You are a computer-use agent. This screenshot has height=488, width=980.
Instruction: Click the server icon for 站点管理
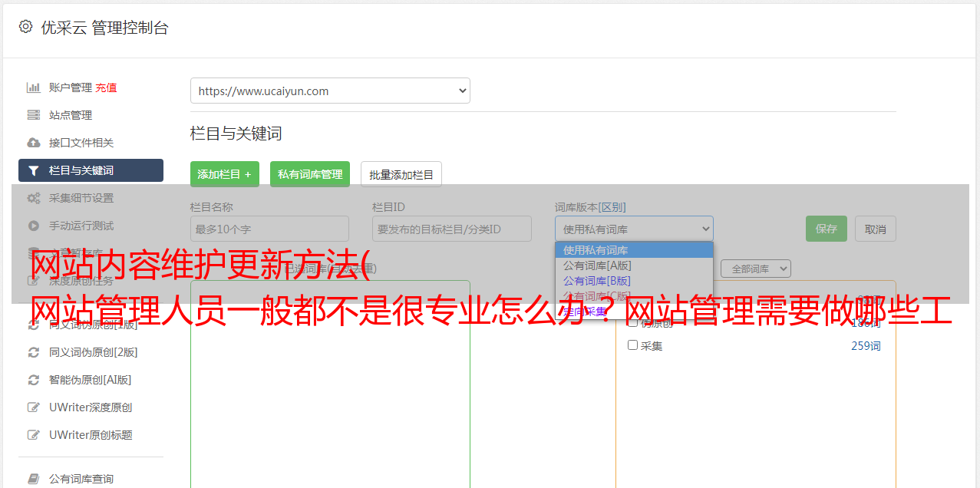34,115
